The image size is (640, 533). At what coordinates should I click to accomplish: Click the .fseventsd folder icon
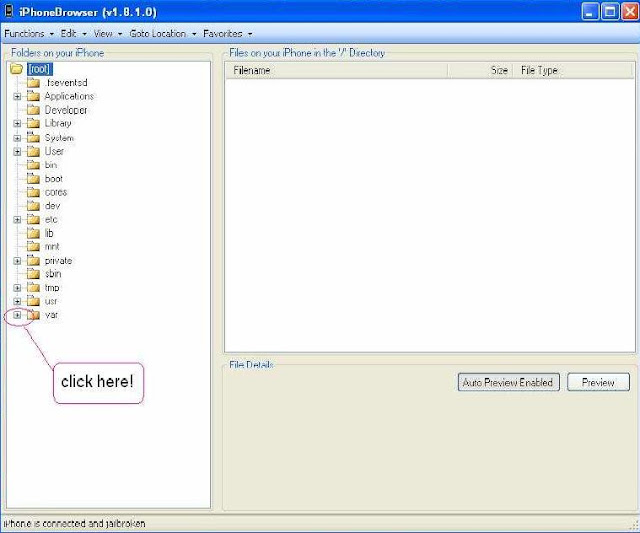pos(33,83)
